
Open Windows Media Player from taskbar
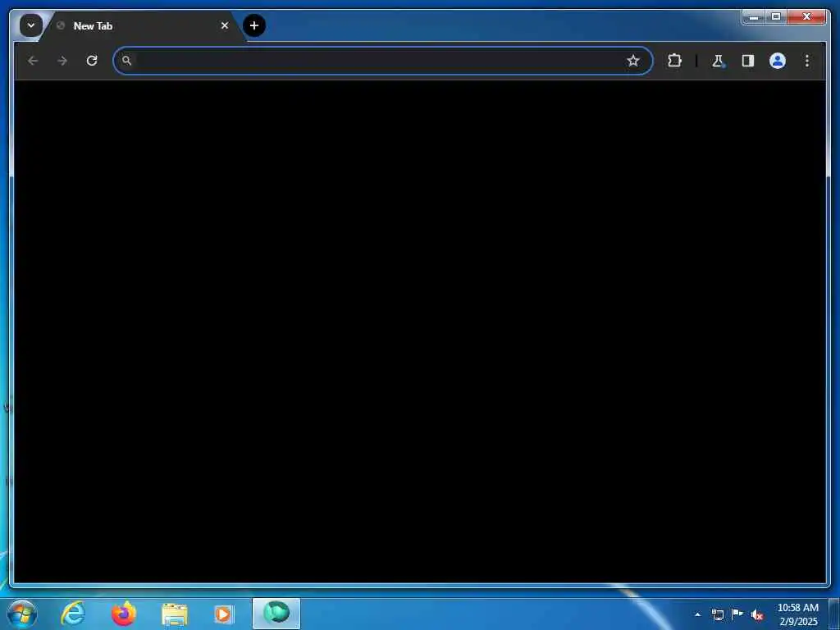tap(224, 614)
